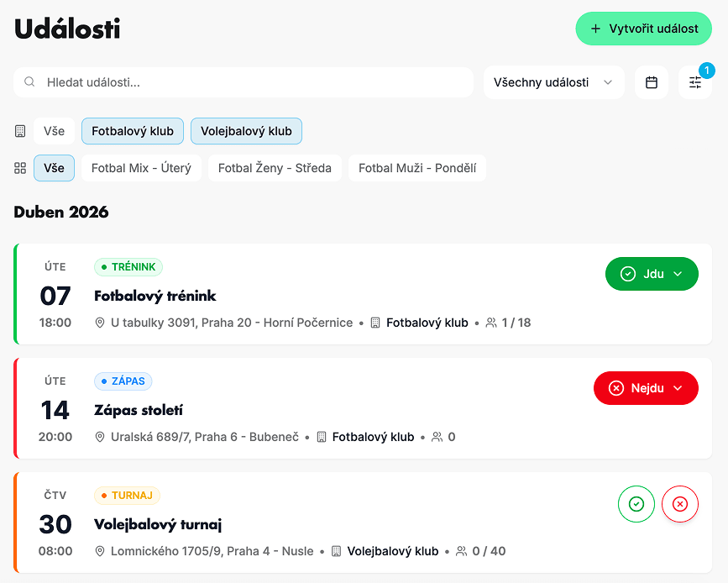Click the building icon beside club filters
This screenshot has width=728, height=583.
pos(21,131)
